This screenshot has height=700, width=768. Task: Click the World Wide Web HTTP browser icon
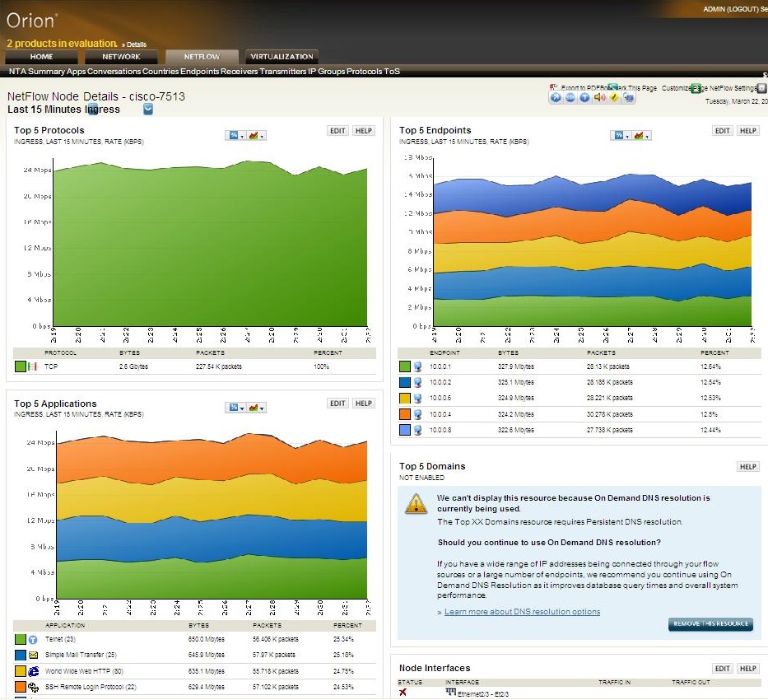click(x=33, y=670)
